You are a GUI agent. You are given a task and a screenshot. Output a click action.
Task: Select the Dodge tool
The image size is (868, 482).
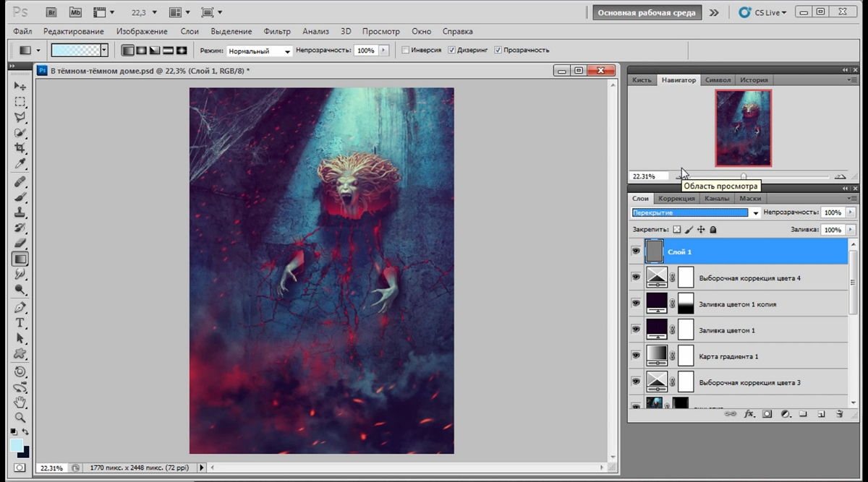coord(20,290)
